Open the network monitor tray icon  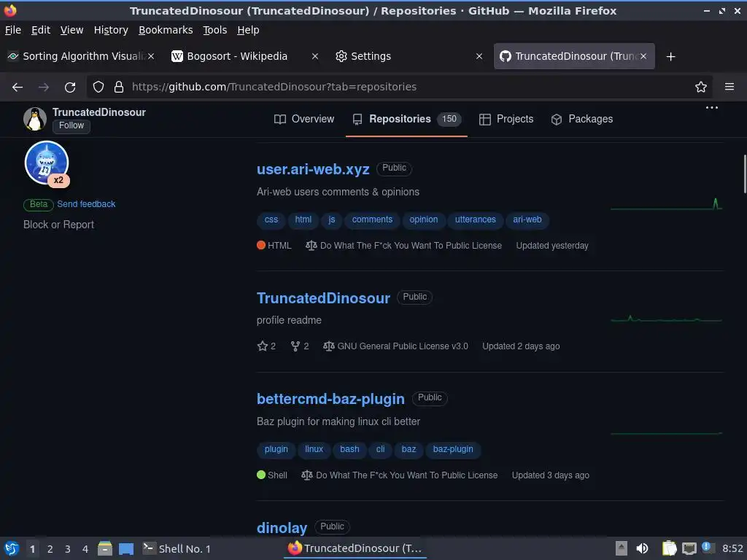(x=689, y=549)
